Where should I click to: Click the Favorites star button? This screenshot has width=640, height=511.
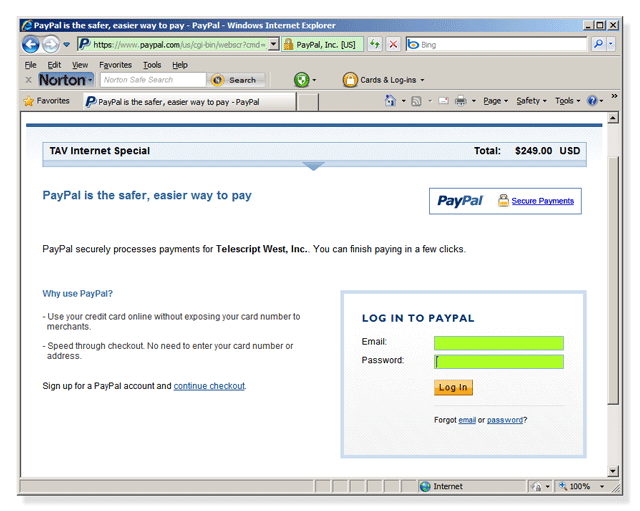47,101
